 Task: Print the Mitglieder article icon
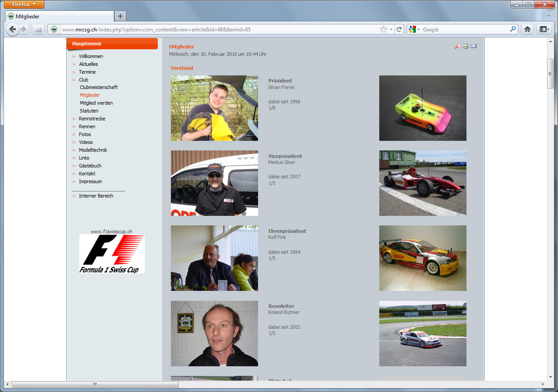(x=466, y=46)
